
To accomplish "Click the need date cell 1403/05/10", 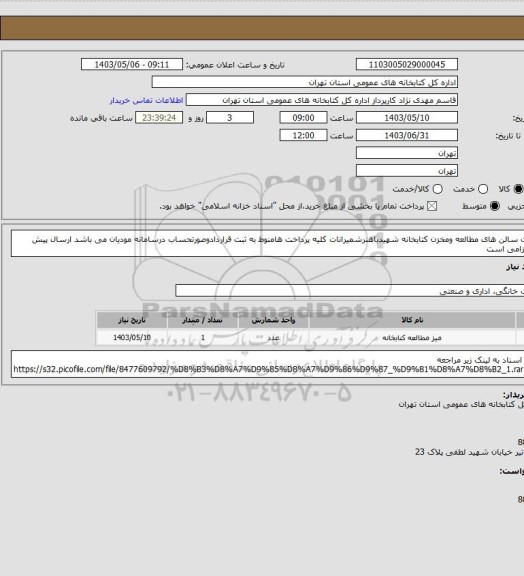I will [132, 338].
